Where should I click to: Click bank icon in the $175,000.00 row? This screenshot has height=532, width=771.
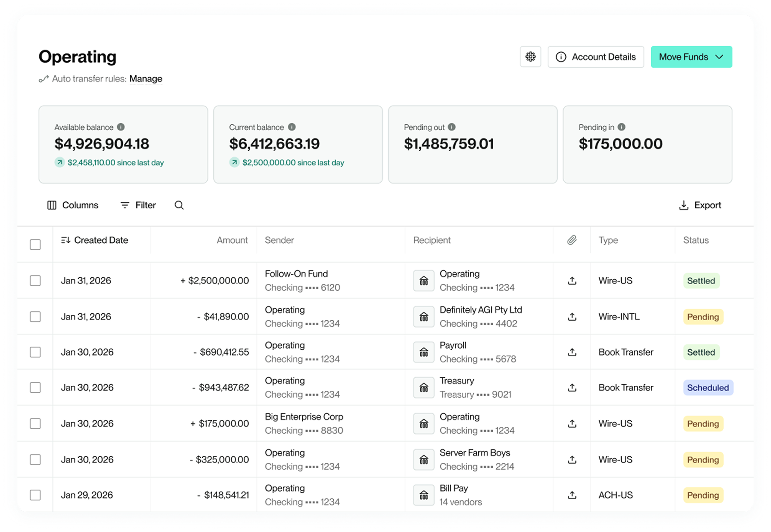coord(424,423)
